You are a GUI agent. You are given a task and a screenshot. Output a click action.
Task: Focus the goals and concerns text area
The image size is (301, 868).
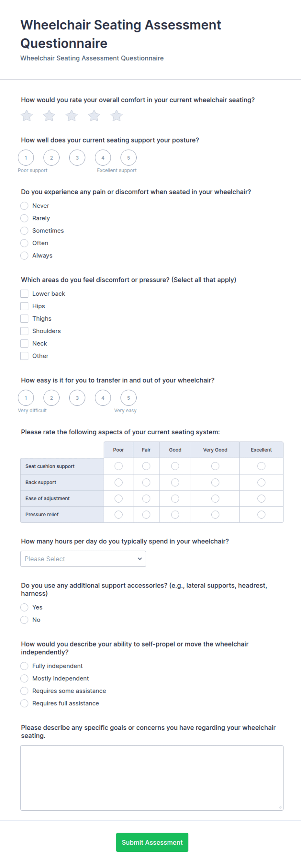pyautogui.click(x=152, y=778)
